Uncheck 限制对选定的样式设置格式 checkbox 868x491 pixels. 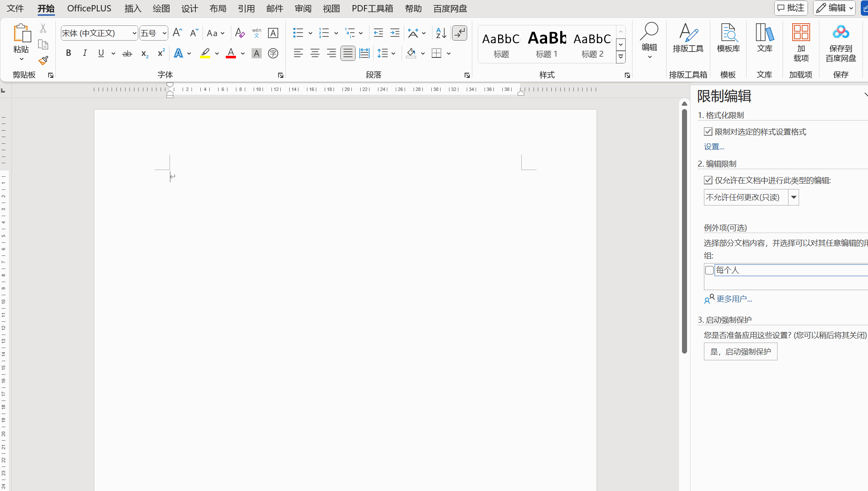708,132
